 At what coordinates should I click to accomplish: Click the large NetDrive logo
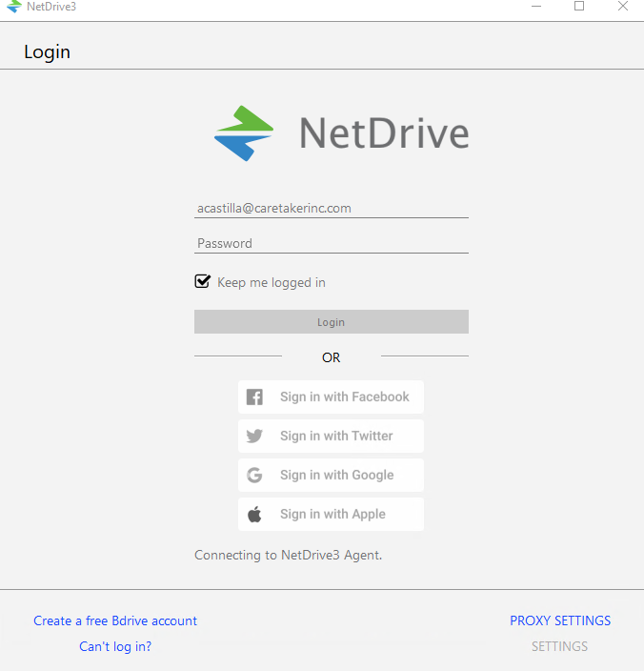[341, 133]
